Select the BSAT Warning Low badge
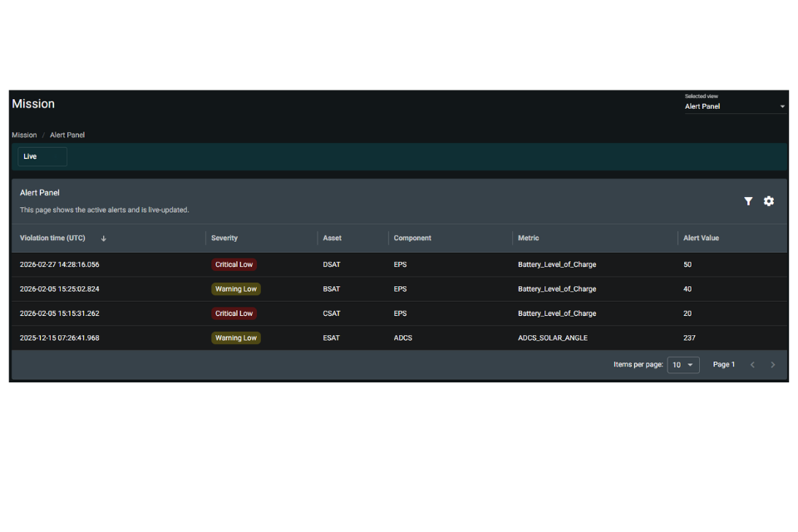 (235, 288)
